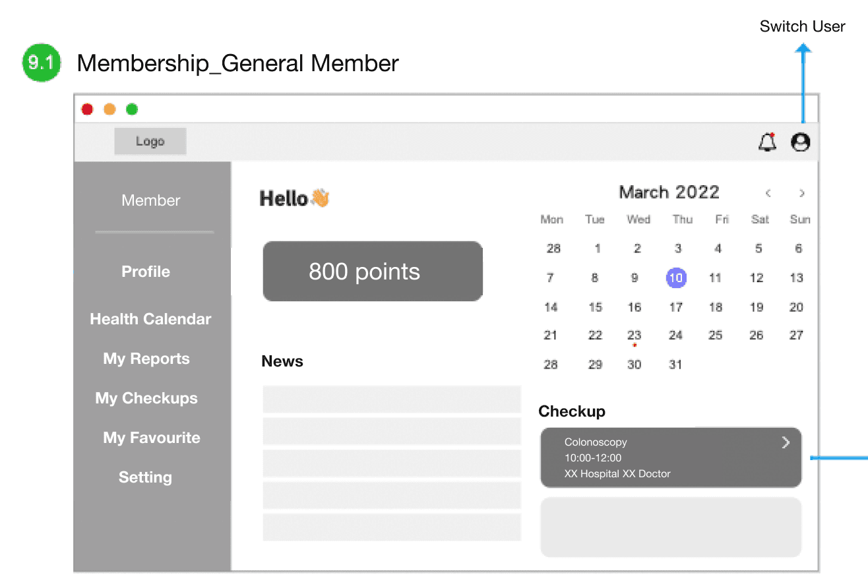Click the 800 points button

373,272
